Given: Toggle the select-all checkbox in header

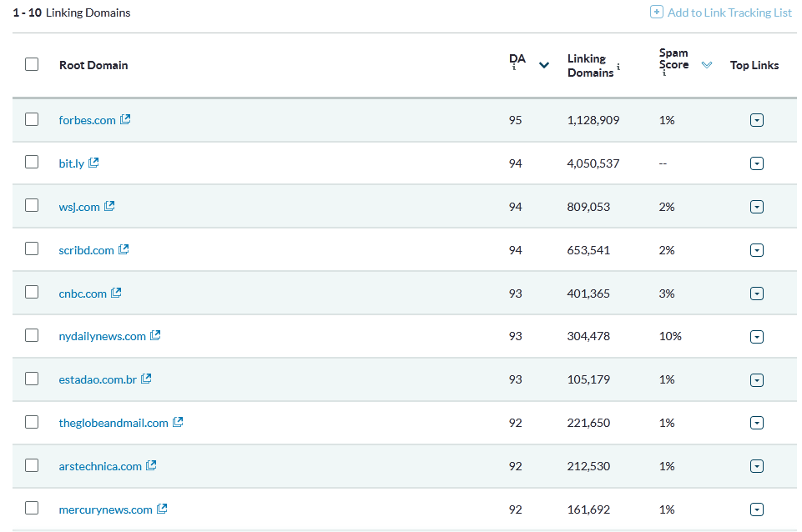Looking at the screenshot, I should tap(32, 64).
